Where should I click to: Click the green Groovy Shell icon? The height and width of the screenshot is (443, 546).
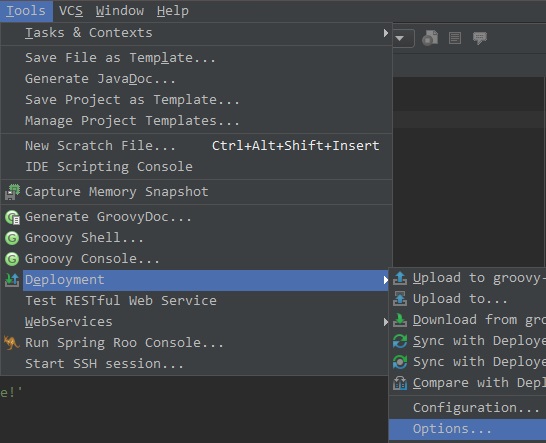(x=12, y=238)
